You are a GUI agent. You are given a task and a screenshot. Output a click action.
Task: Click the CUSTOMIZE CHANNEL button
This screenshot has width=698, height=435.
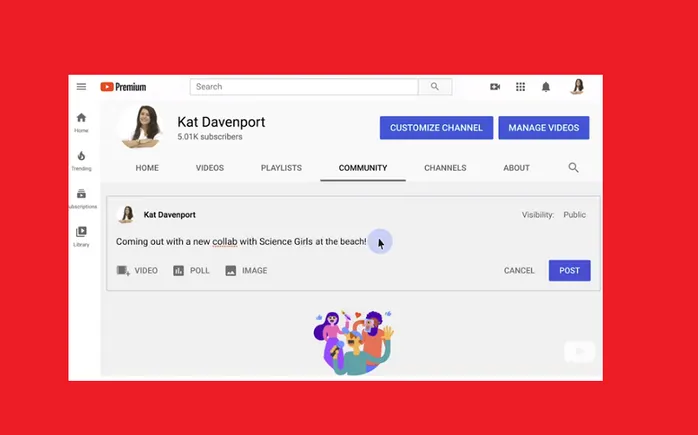436,128
